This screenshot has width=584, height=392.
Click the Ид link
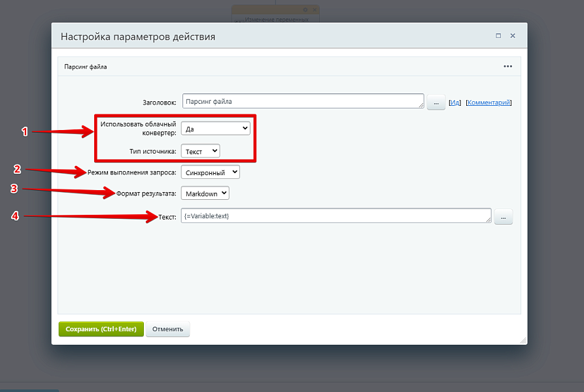click(455, 103)
